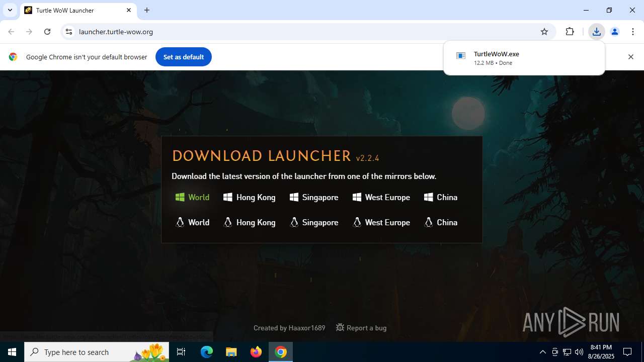Viewport: 644px width, 362px height.
Task: Open Chrome extensions puzzle icon
Action: tap(570, 32)
